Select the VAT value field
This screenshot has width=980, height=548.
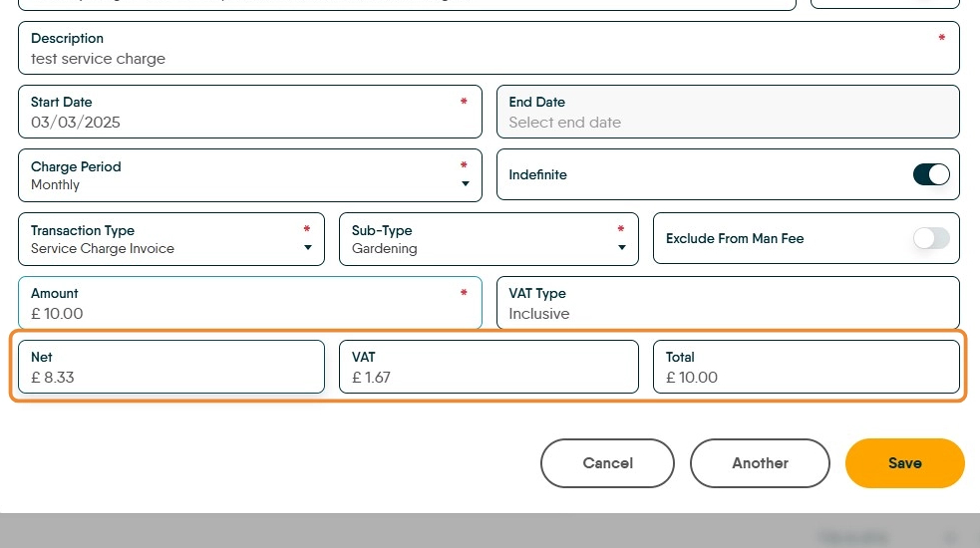tap(488, 378)
